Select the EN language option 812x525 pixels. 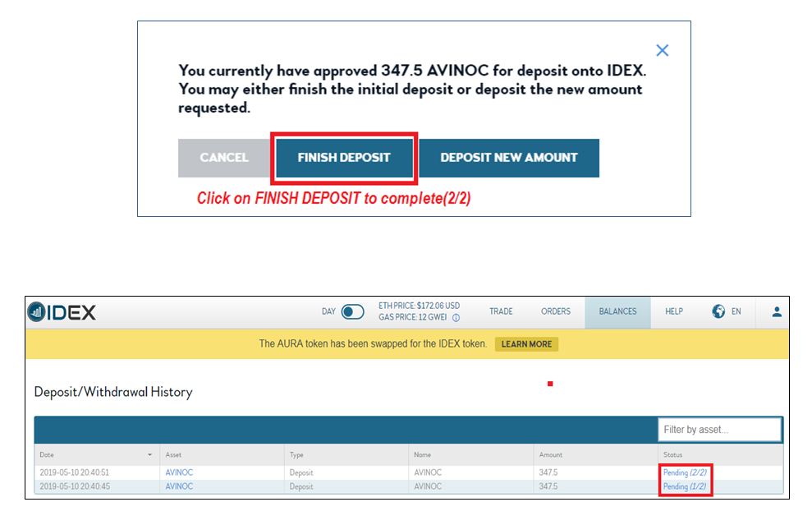click(736, 311)
